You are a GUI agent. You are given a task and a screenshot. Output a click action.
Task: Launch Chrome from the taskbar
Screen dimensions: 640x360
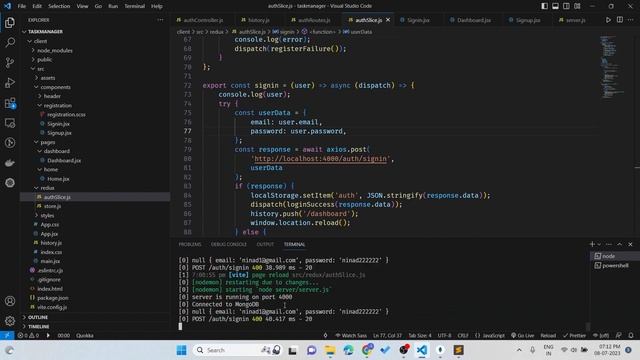[367, 350]
